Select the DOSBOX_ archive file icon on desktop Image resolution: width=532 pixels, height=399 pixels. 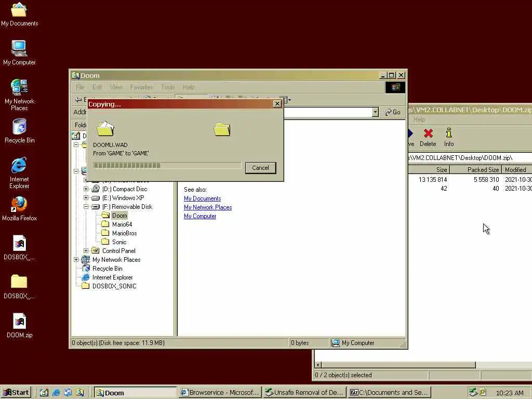(x=19, y=248)
